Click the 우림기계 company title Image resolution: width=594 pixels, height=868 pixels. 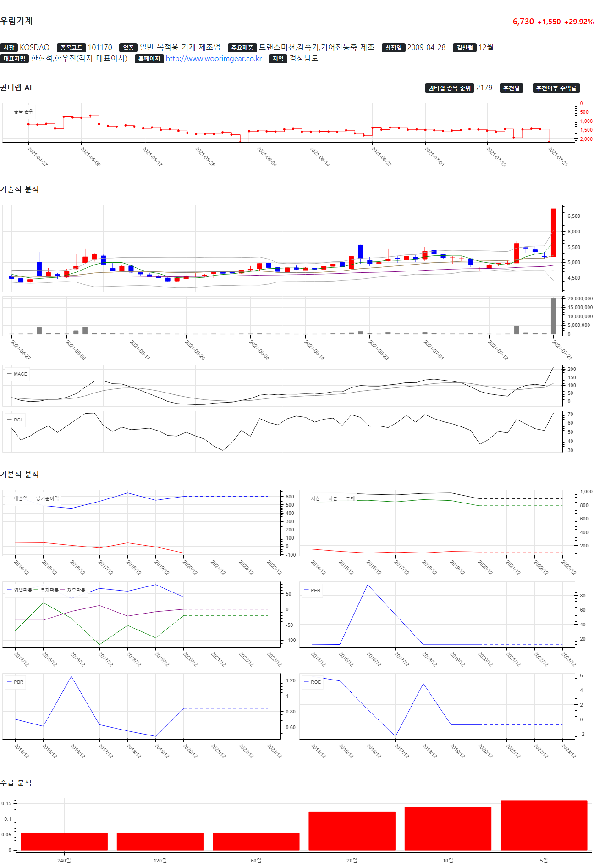point(16,21)
